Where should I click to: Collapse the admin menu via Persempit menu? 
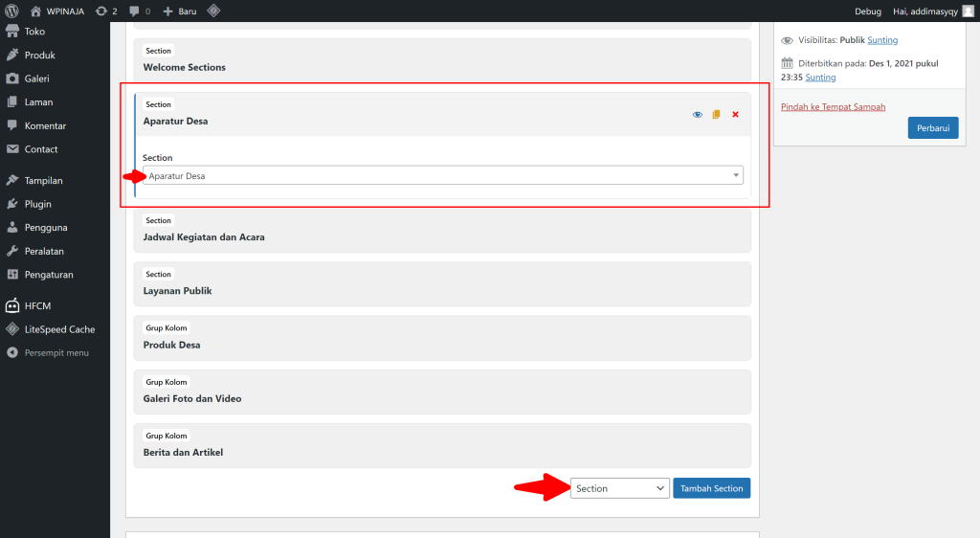(x=55, y=352)
